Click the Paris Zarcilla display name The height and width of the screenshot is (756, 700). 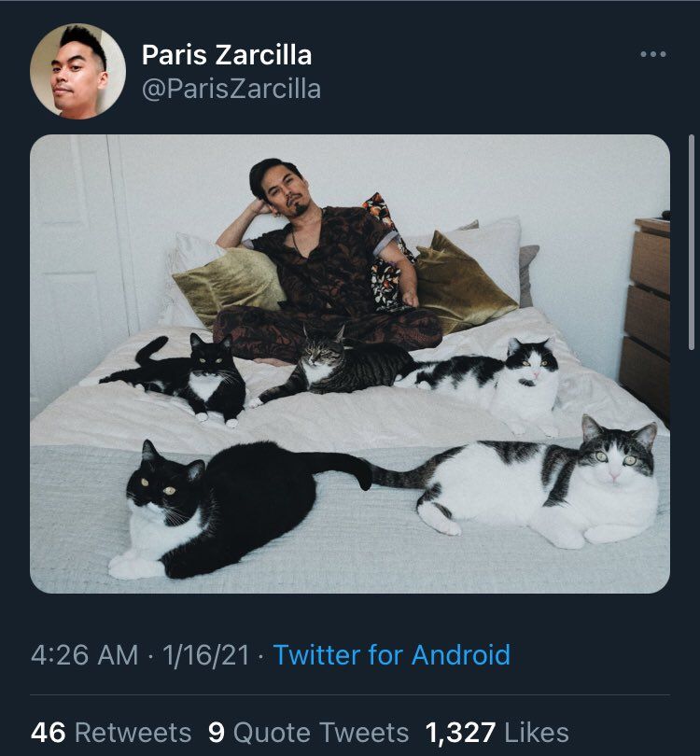coord(227,54)
